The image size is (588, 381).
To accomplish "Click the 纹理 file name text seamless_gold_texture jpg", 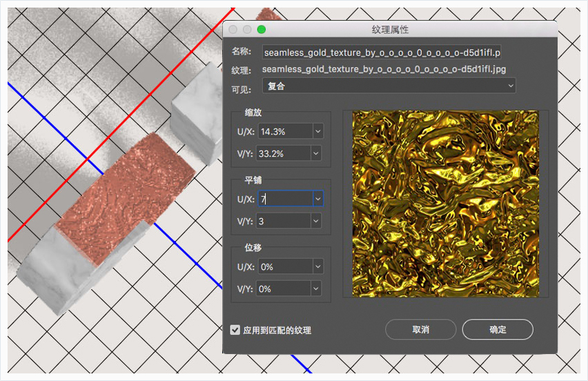I will (384, 70).
